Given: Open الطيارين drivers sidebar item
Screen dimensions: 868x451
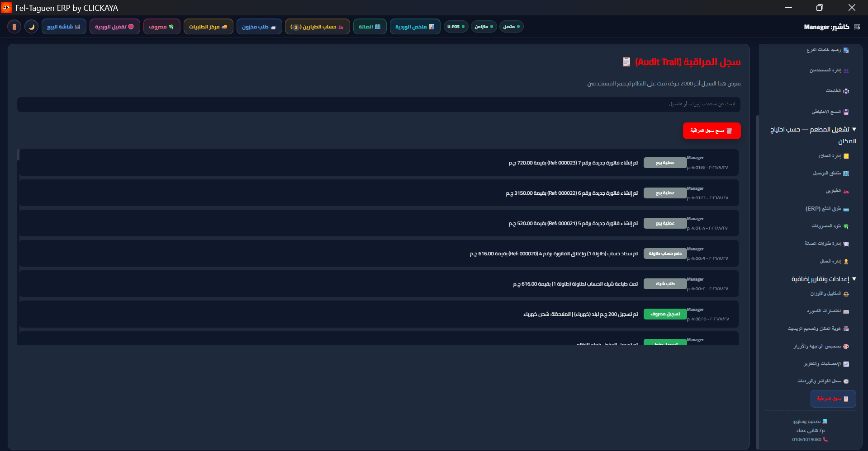Looking at the screenshot, I should (837, 191).
